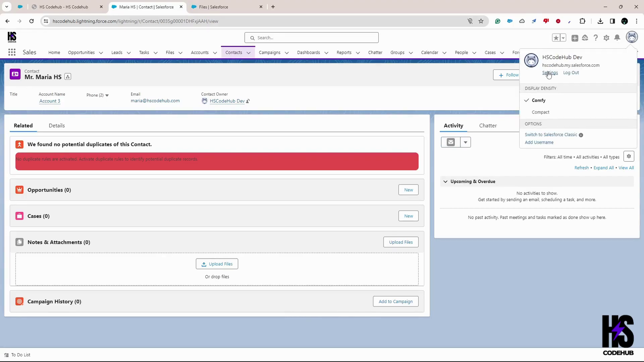The width and height of the screenshot is (644, 362).
Task: Switch to the Details tab
Action: click(57, 125)
